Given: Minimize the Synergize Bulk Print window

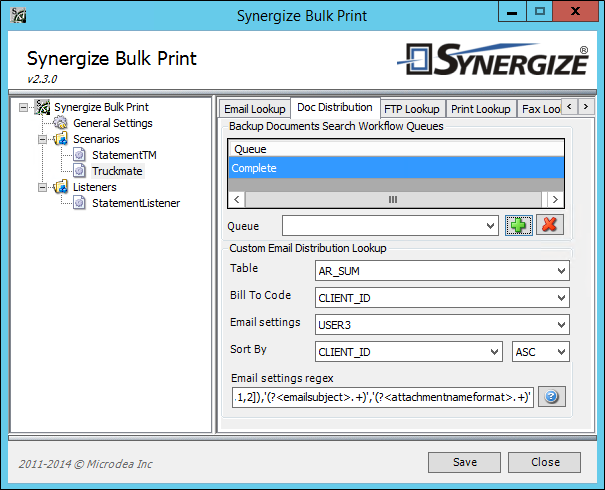Looking at the screenshot, I should pyautogui.click(x=512, y=12).
